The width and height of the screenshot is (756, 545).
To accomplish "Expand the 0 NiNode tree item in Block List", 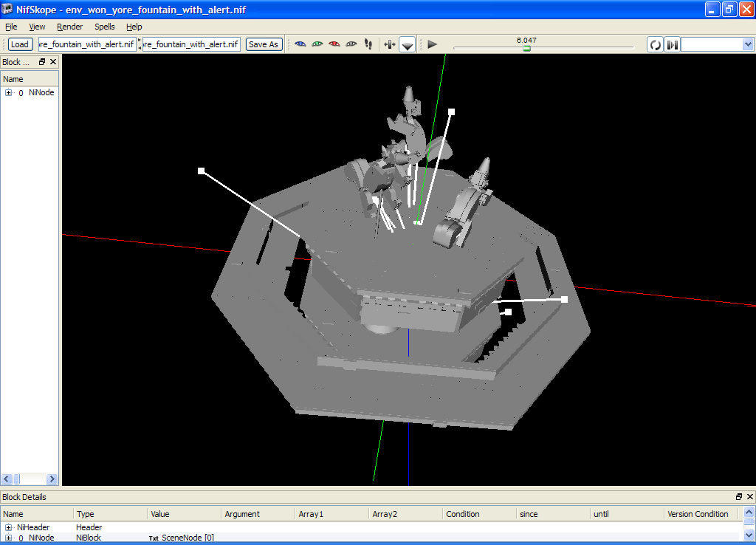I will [x=9, y=93].
